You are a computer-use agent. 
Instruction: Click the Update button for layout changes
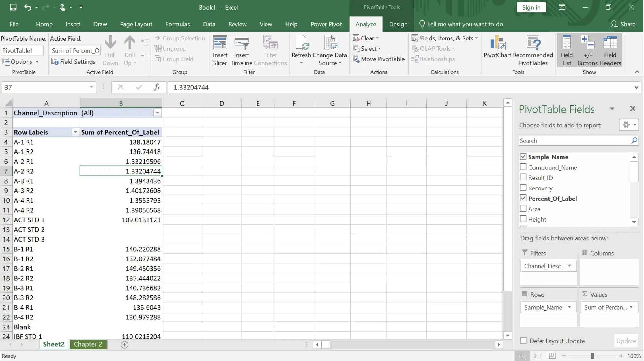(x=626, y=341)
